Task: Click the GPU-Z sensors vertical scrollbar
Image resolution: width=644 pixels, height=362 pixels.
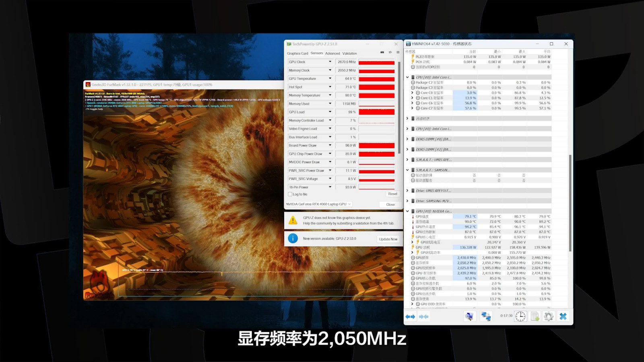Action: [x=399, y=107]
